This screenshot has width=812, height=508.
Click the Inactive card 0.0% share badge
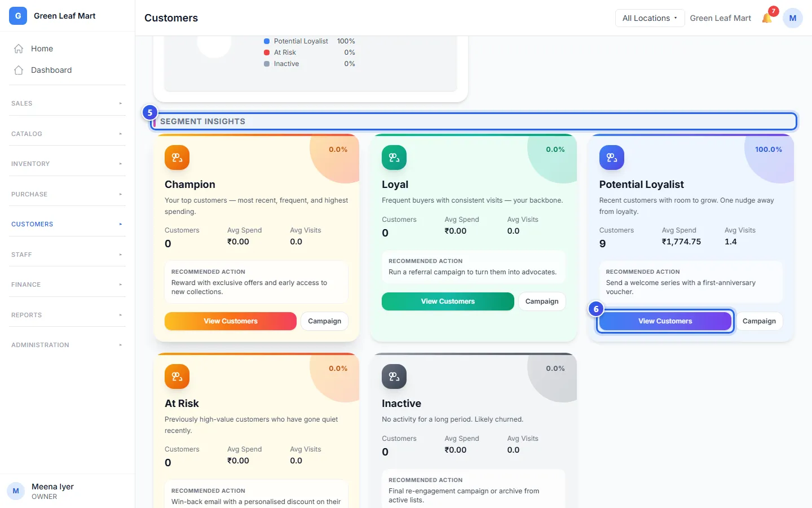point(555,369)
